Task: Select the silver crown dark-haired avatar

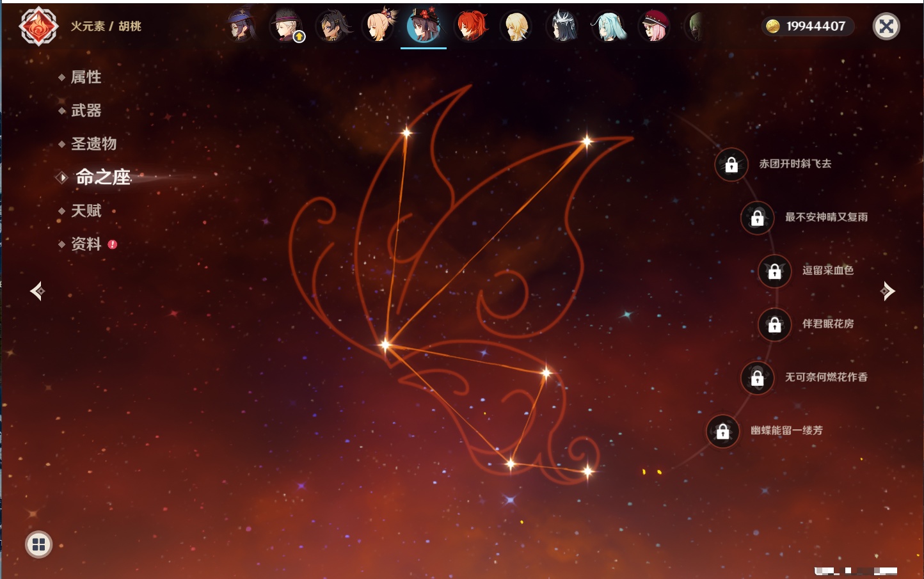Action: click(562, 26)
